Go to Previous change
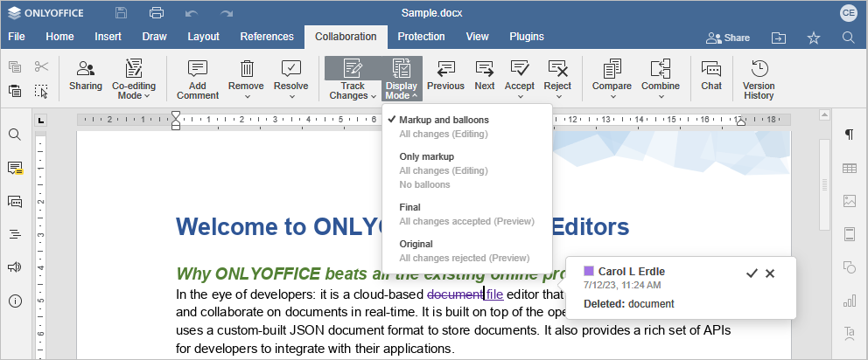The width and height of the screenshot is (868, 360). point(445,76)
